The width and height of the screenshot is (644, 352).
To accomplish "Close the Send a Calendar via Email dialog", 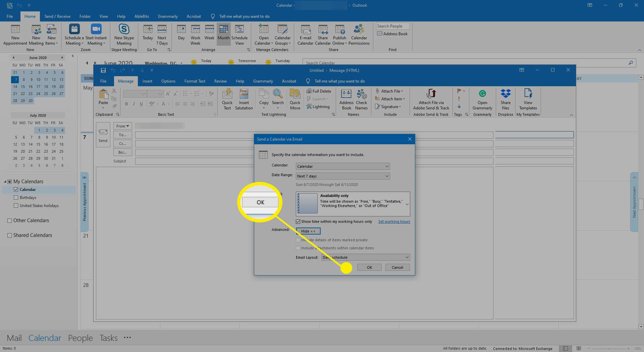I will coord(410,139).
